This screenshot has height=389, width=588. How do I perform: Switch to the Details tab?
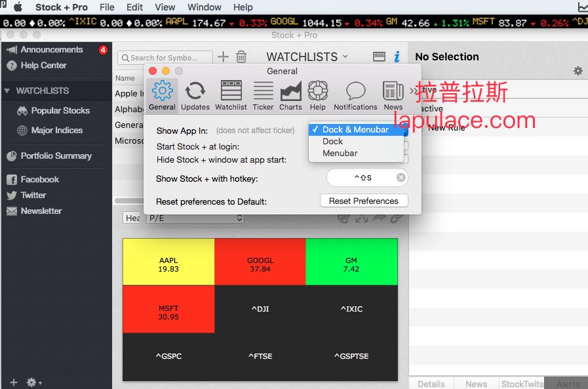[x=431, y=384]
